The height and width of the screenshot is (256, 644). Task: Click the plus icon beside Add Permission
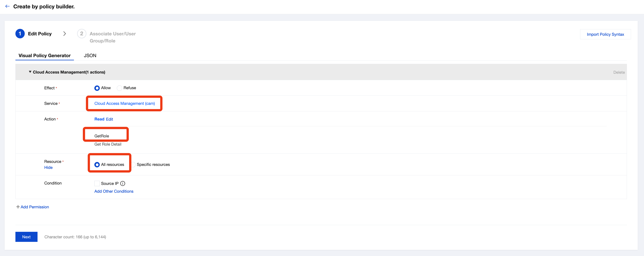18,207
